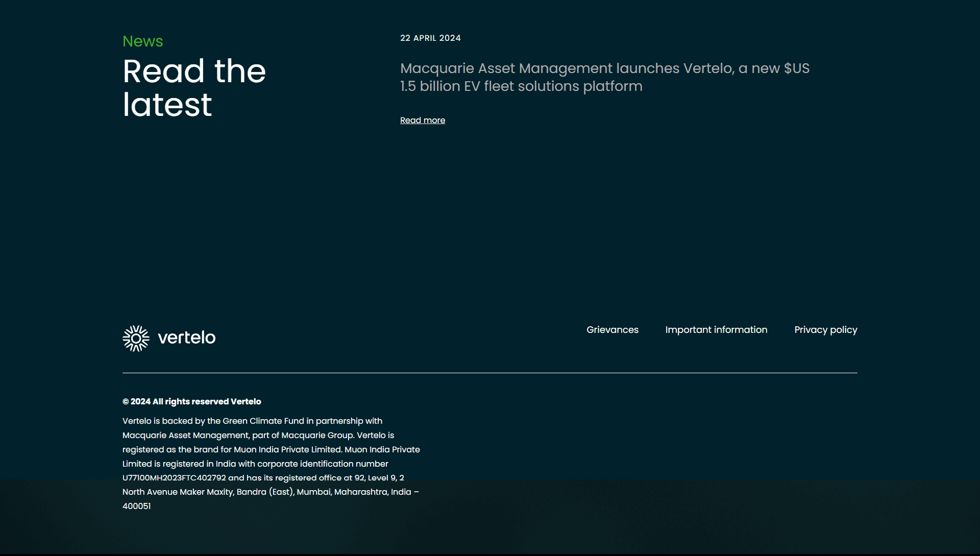Click the North Avenue Maker Maxity address line
Viewport: 980px width, 556px height.
[x=271, y=492]
